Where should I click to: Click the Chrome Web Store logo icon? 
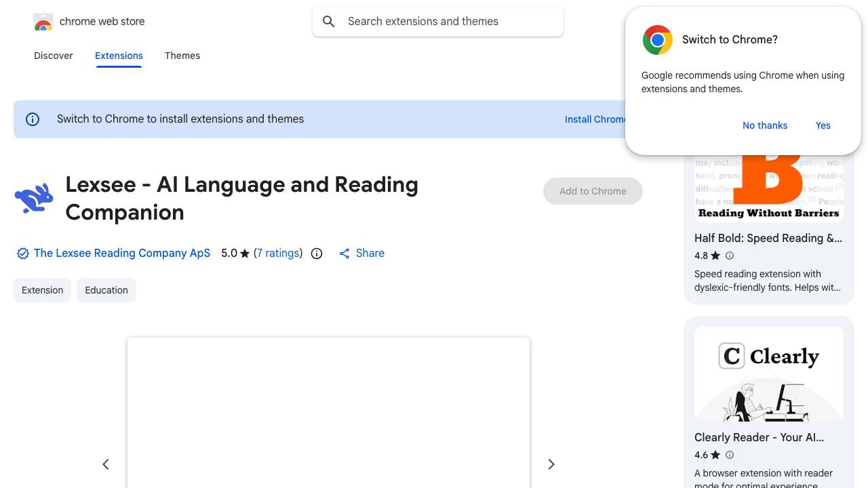pyautogui.click(x=43, y=22)
